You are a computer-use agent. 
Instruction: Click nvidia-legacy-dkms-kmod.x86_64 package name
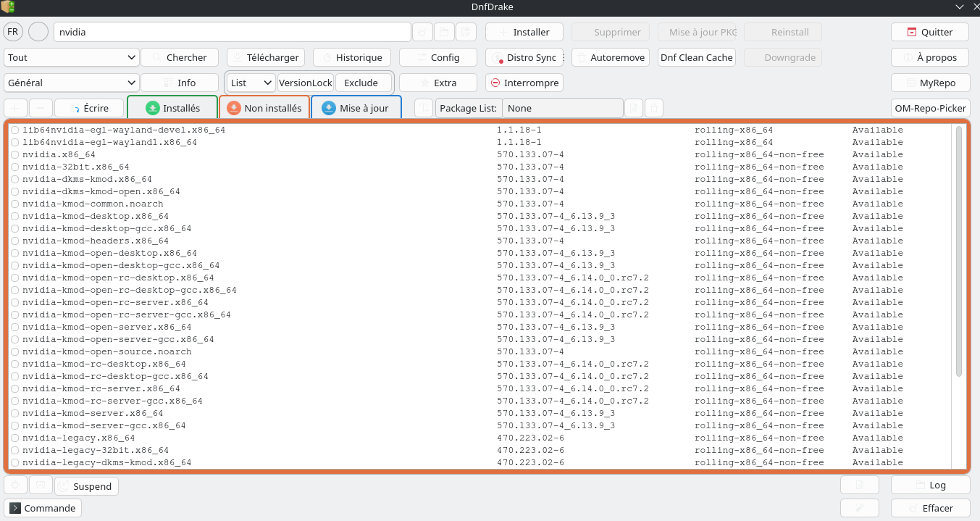(x=107, y=462)
